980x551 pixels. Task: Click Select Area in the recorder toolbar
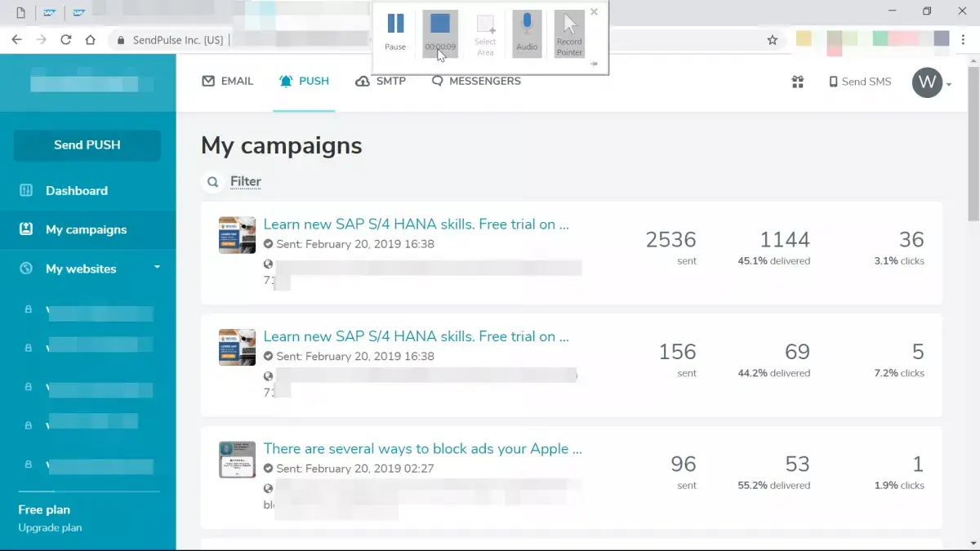pyautogui.click(x=485, y=34)
